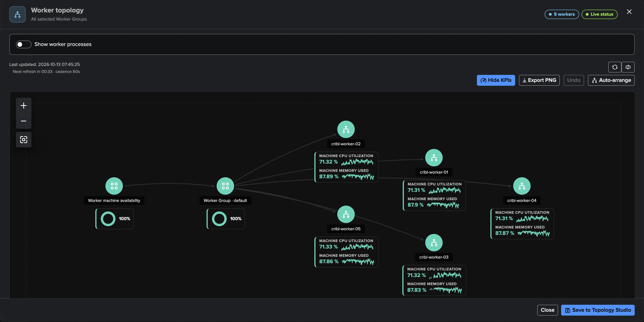Image resolution: width=644 pixels, height=322 pixels.
Task: Select the cribl-worker-05 node icon
Action: click(346, 214)
